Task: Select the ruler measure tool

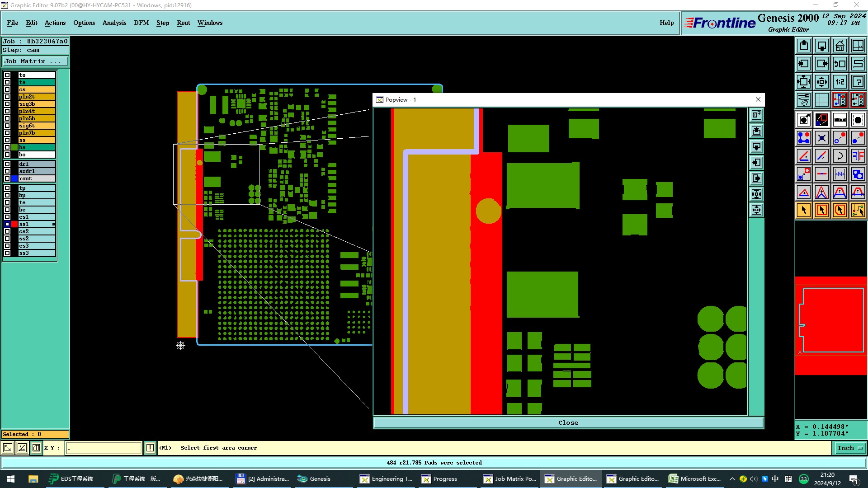Action: pos(840,120)
